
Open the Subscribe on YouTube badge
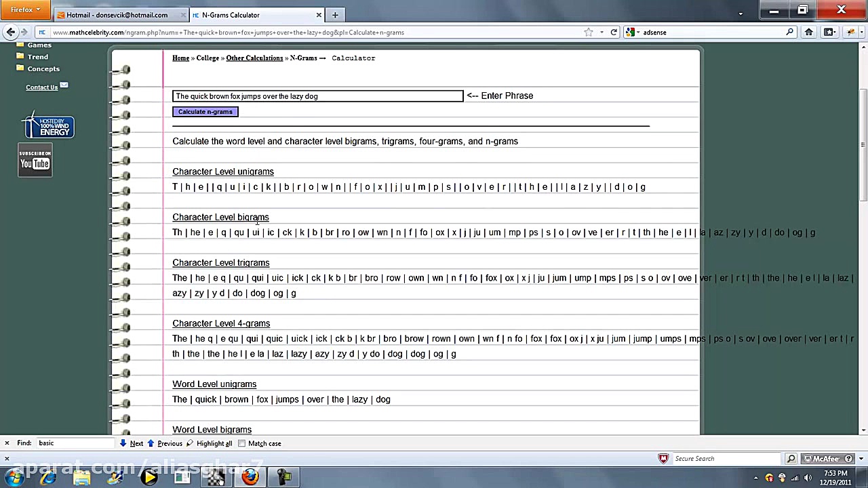[35, 161]
